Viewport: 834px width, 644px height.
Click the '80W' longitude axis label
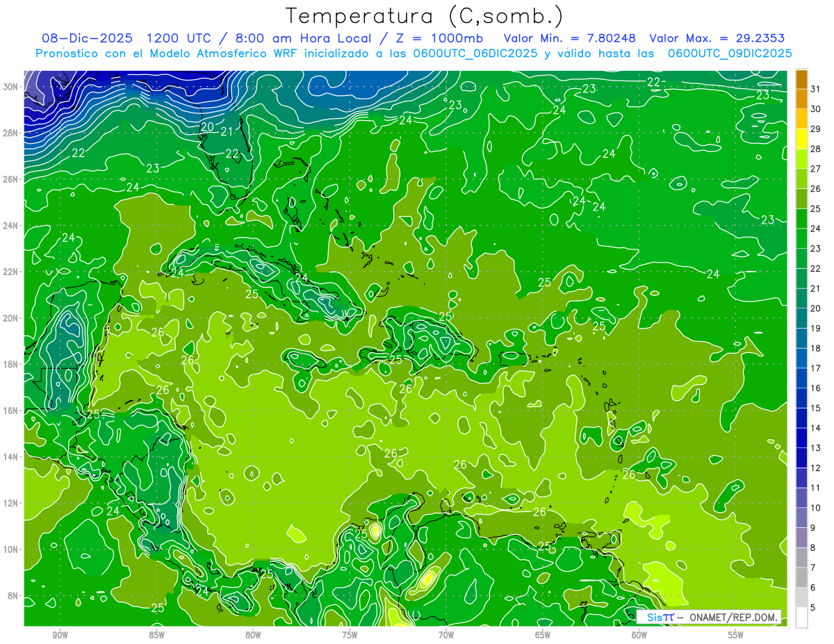[x=253, y=636]
